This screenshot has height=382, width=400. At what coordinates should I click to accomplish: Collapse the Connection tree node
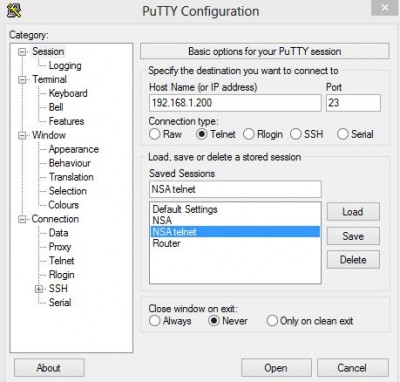(22, 219)
